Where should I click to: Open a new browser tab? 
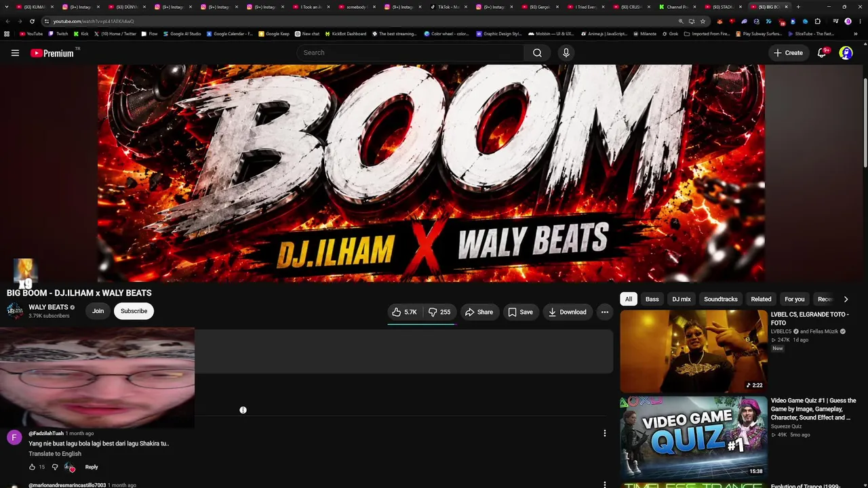pyautogui.click(x=798, y=7)
